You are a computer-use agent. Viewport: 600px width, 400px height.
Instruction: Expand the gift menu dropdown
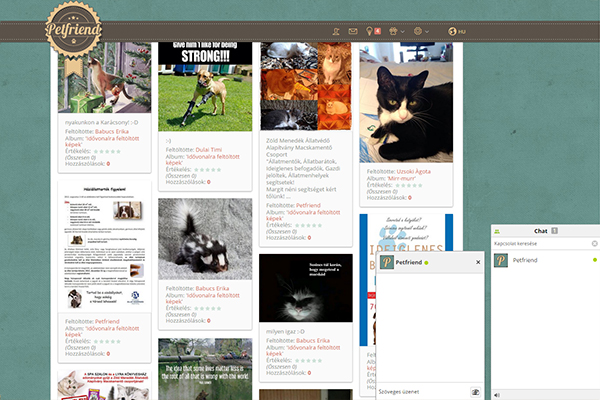[x=396, y=32]
